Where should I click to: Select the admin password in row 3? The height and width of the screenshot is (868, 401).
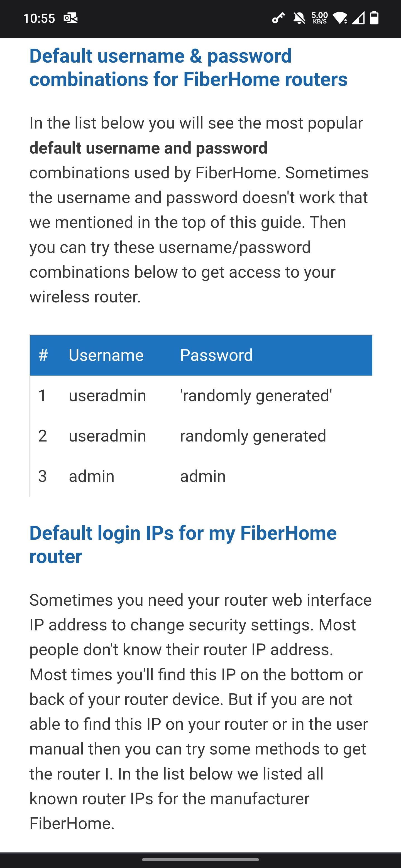tap(203, 477)
